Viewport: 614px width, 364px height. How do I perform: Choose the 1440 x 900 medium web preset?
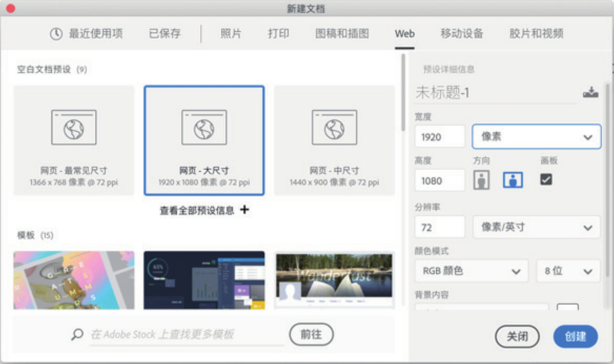pyautogui.click(x=334, y=140)
